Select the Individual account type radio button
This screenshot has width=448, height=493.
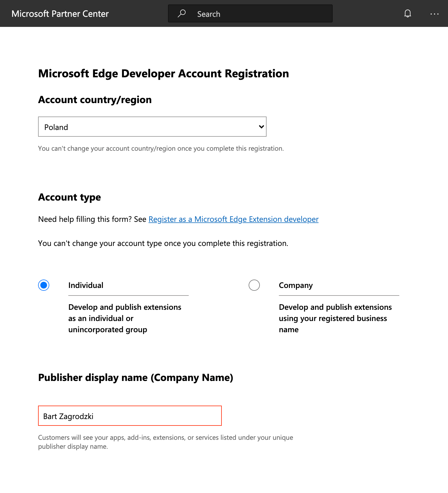pyautogui.click(x=44, y=285)
